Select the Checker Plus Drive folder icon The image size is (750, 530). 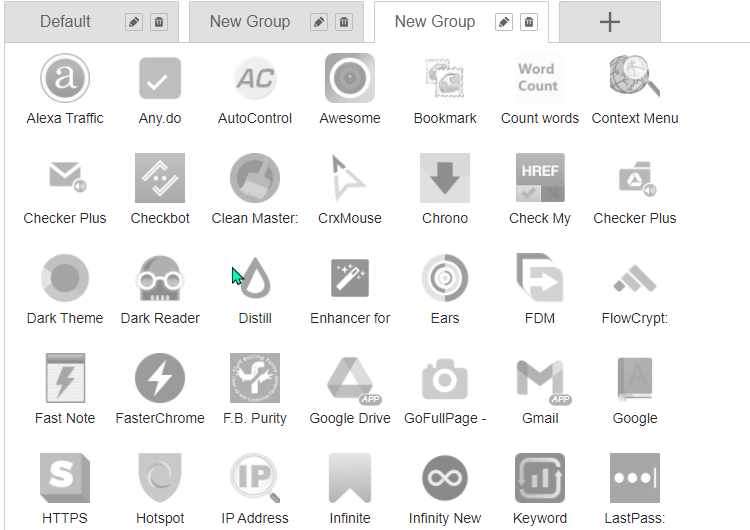pos(637,179)
